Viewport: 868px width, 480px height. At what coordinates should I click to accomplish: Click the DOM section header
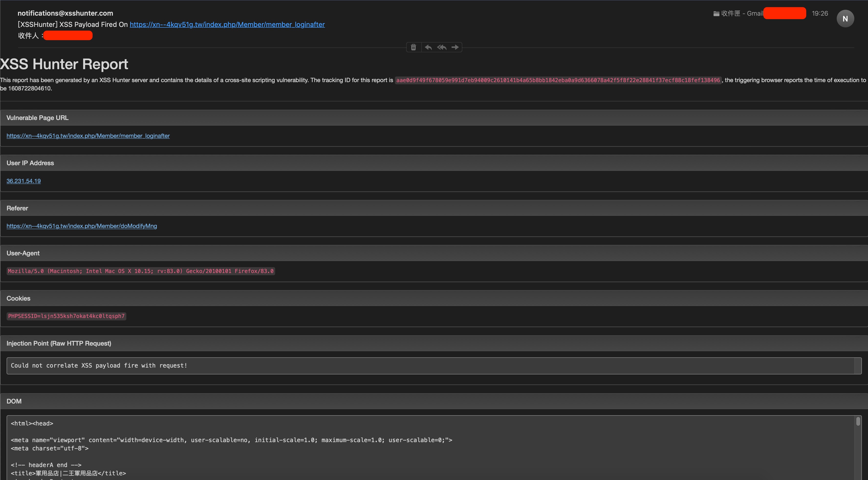[x=434, y=401]
